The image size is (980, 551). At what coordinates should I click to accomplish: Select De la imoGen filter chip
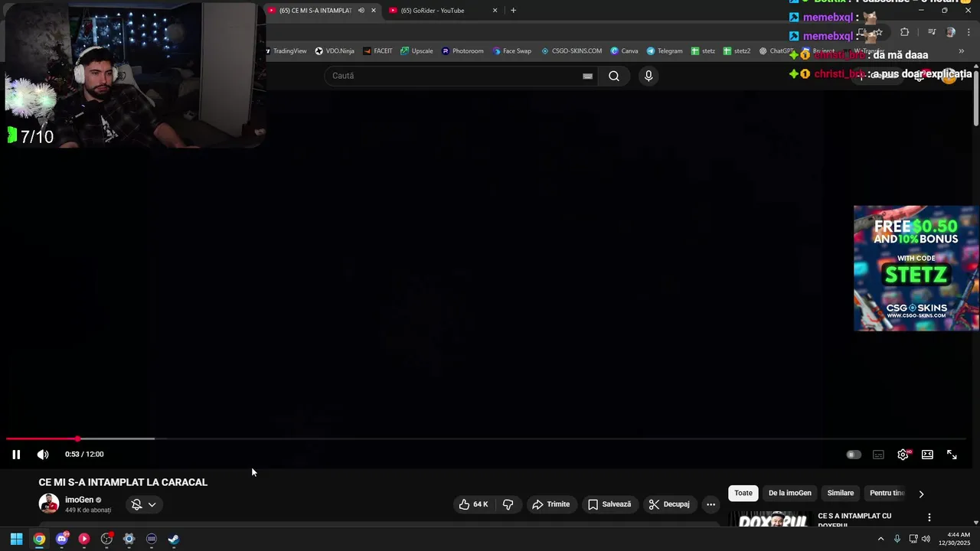pos(789,493)
